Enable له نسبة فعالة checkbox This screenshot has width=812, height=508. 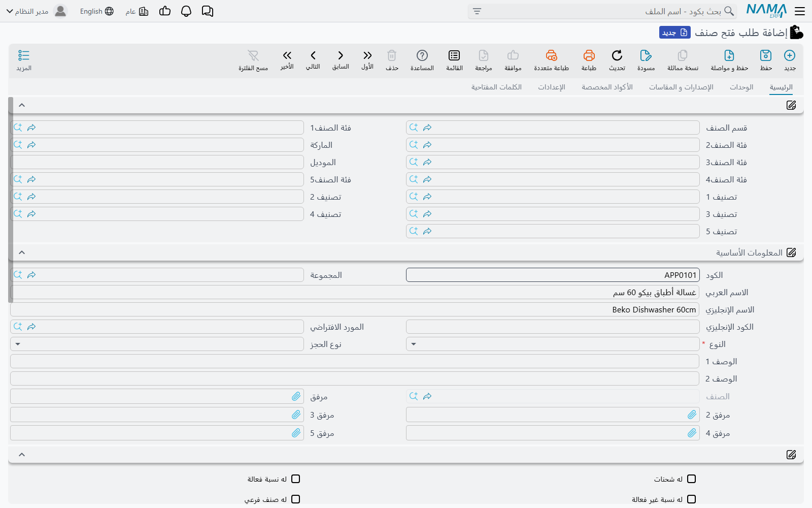(296, 479)
